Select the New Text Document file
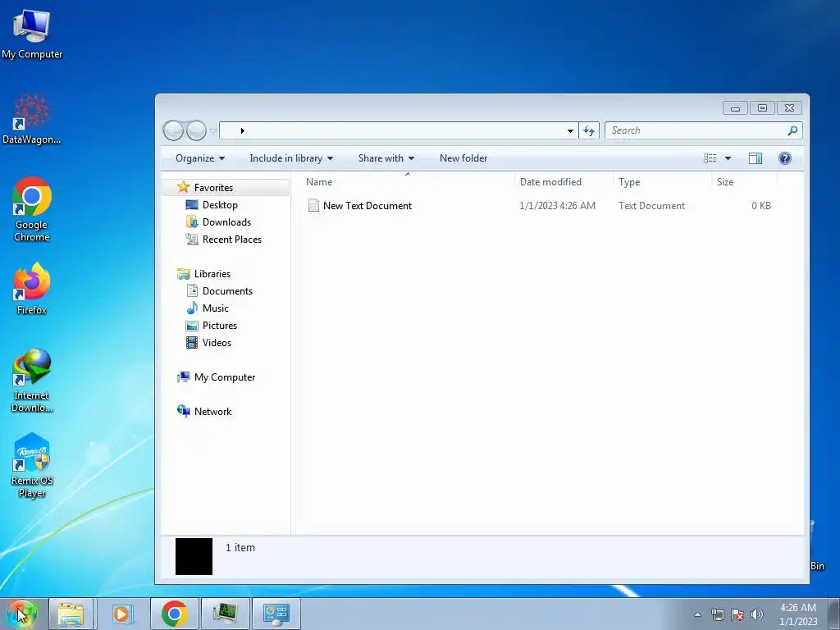The height and width of the screenshot is (630, 840). (x=367, y=206)
